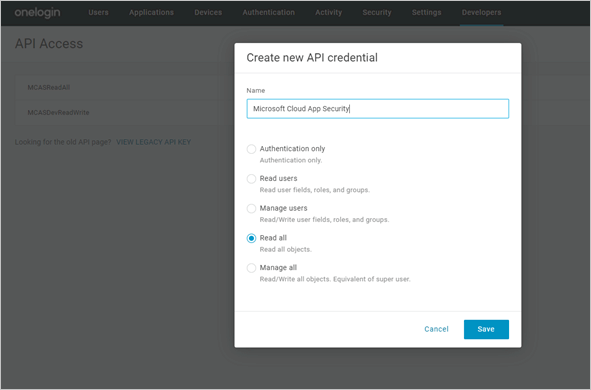Open the MCASDevReadWrite credential row
Screen dimensions: 591x390
[125, 113]
